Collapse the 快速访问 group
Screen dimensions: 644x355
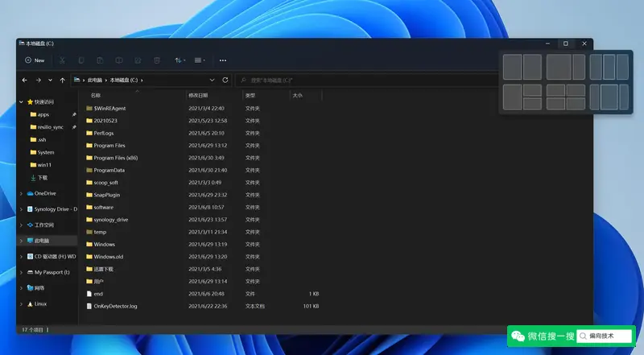click(22, 101)
